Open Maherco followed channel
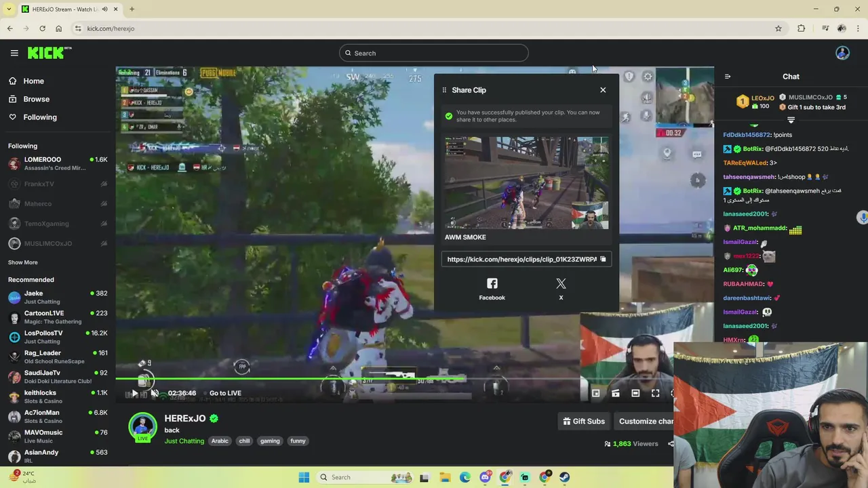Viewport: 868px width, 488px height. 58,204
